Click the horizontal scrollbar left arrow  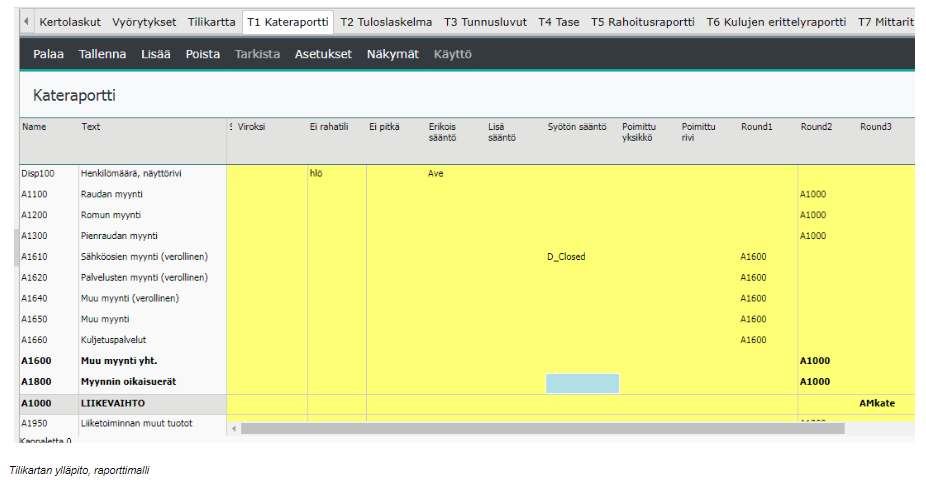click(x=234, y=428)
